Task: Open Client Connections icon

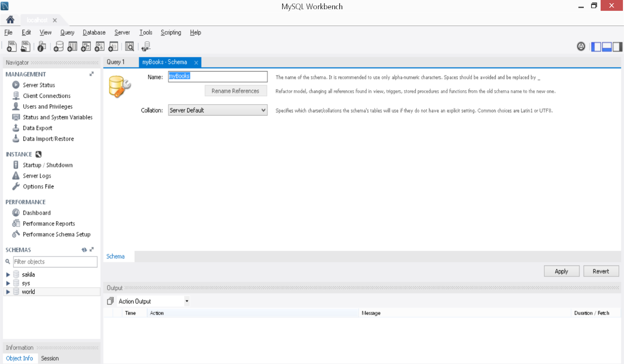Action: click(16, 96)
